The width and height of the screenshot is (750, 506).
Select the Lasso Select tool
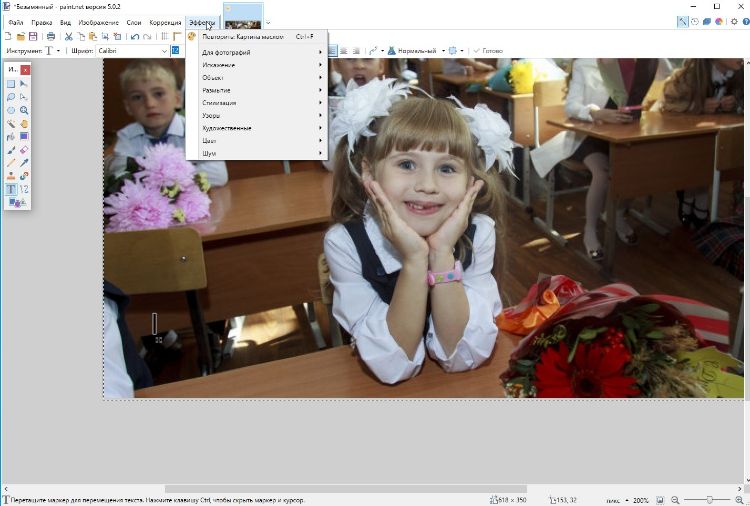pos(11,97)
